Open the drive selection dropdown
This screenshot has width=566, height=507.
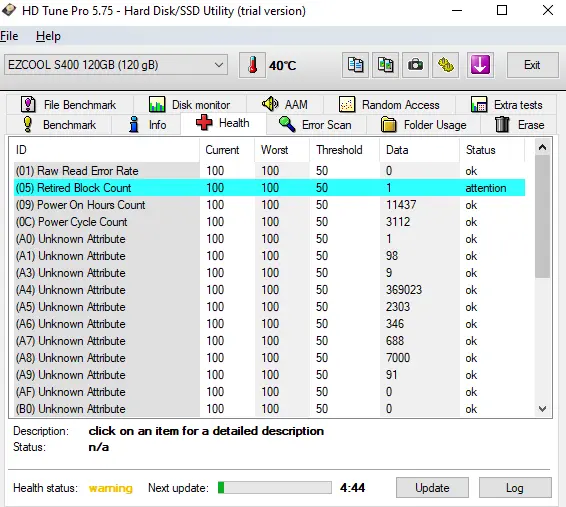tap(116, 65)
